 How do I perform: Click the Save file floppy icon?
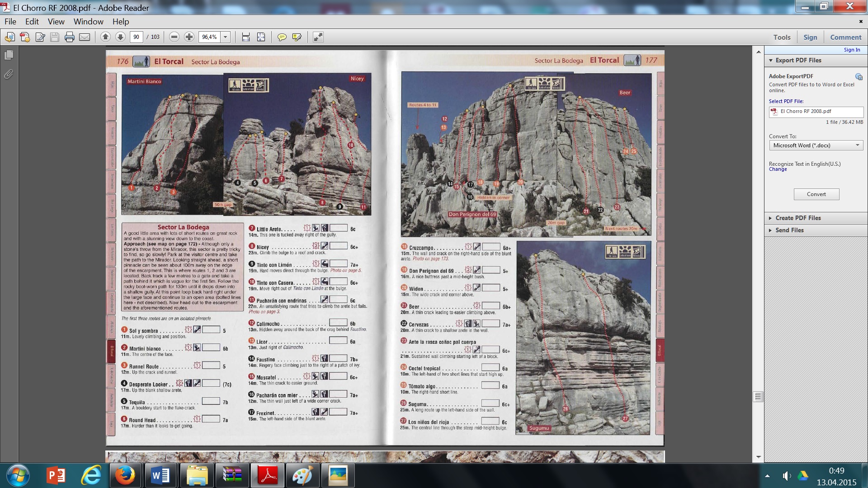pos(55,37)
